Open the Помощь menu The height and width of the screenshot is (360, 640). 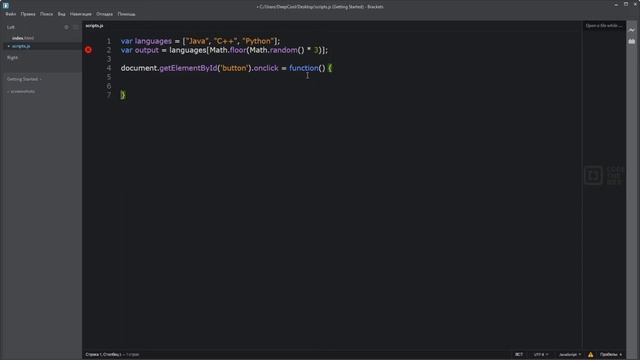(x=127, y=14)
